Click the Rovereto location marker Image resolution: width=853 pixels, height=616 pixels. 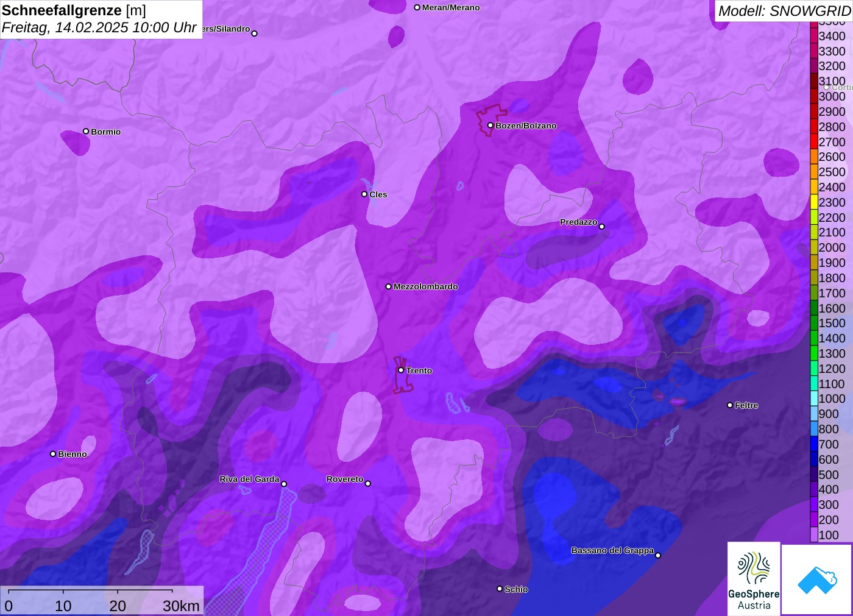pos(368,483)
